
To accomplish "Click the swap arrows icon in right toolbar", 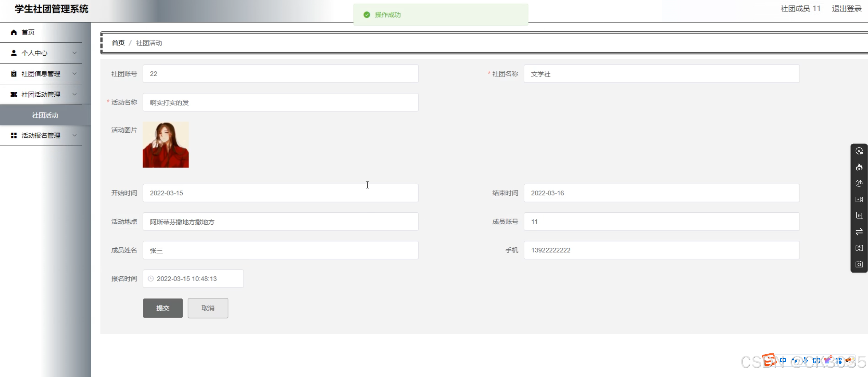I will [859, 232].
